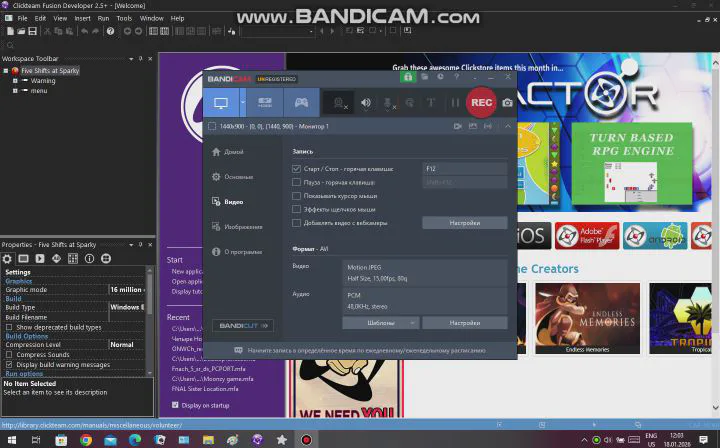Open screen mode dropdown arrow in Bandicam
Screen dimensions: 720x448
tap(243, 103)
